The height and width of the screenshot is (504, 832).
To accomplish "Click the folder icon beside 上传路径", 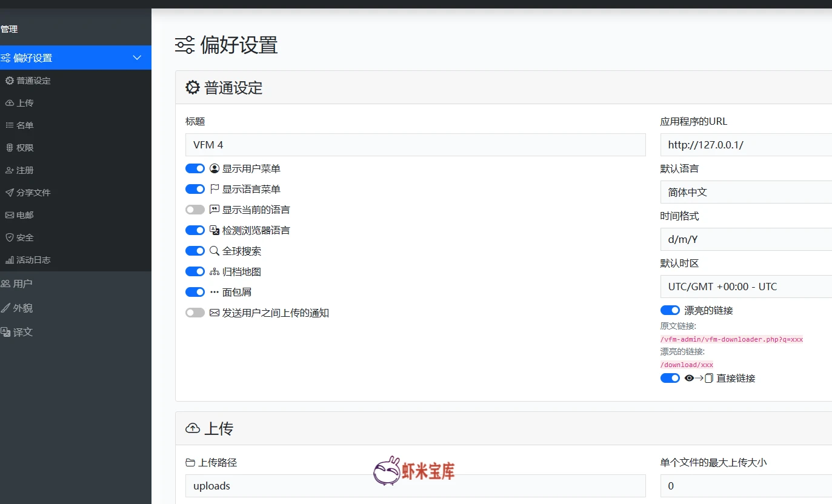I will 190,463.
